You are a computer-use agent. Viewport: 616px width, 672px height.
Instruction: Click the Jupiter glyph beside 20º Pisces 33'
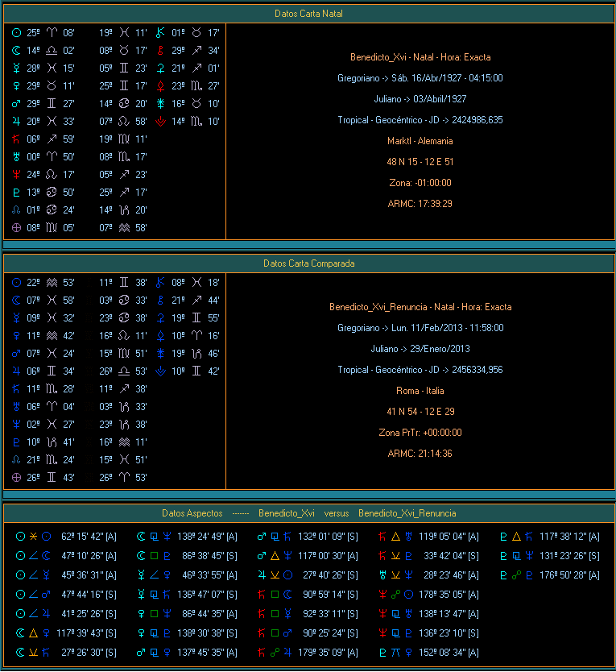pos(16,122)
